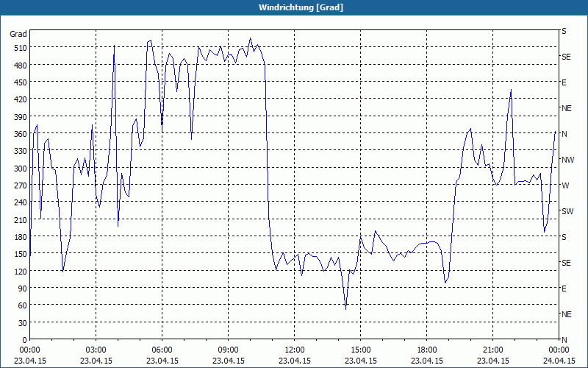This screenshot has height=368, width=588.
Task: Select the 23.04.15 date under 18:00
Action: tap(427, 361)
